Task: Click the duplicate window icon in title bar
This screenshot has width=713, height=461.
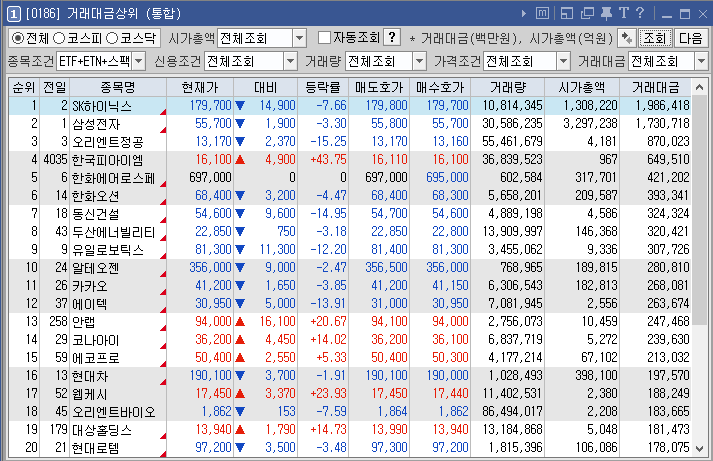Action: coord(587,13)
